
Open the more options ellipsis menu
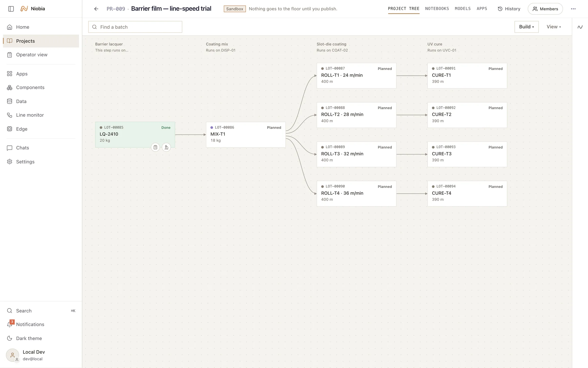573,9
